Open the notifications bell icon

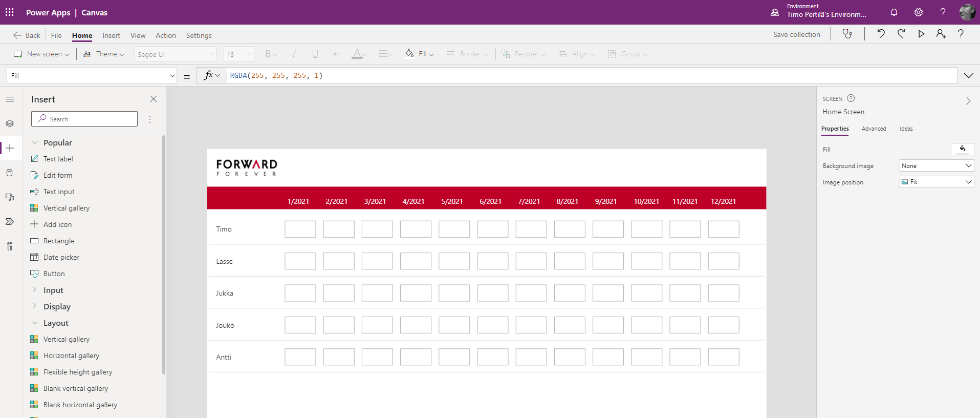894,12
